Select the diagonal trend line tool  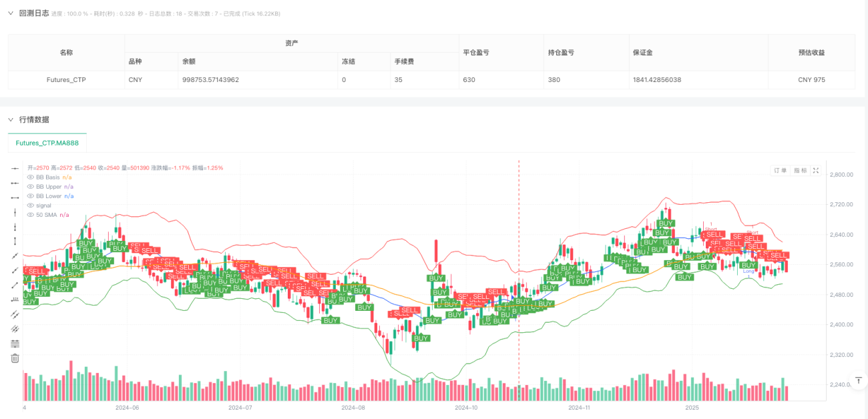pyautogui.click(x=15, y=256)
